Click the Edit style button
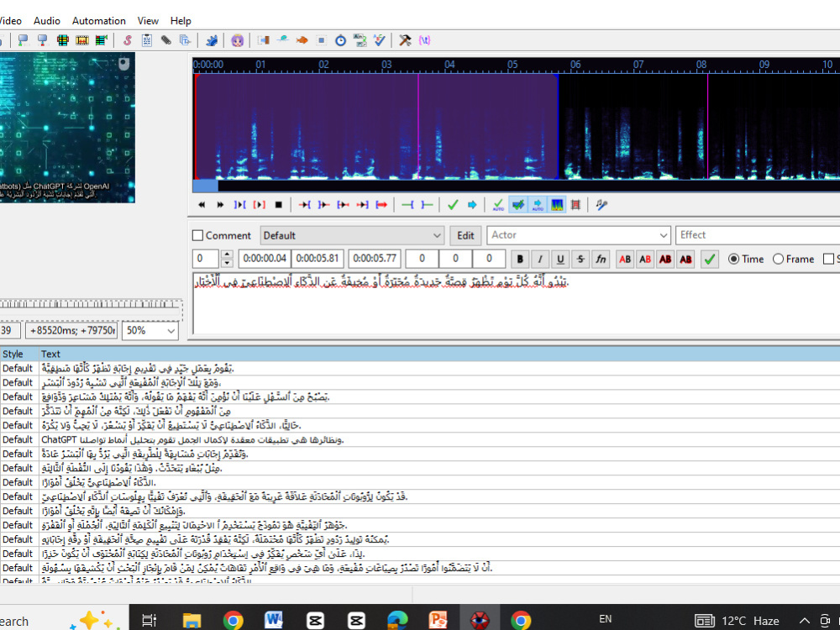This screenshot has width=840, height=630. coord(465,236)
